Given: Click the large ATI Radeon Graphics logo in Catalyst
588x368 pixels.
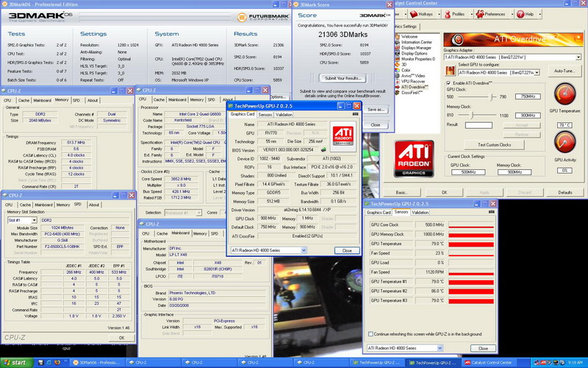Looking at the screenshot, I should (414, 158).
